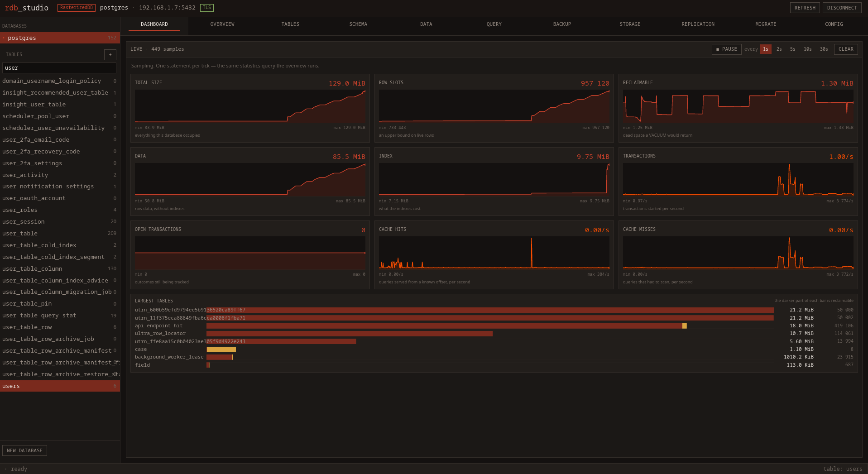This screenshot has width=868, height=474.
Task: Open table user_2fa_settings
Action: [60, 163]
